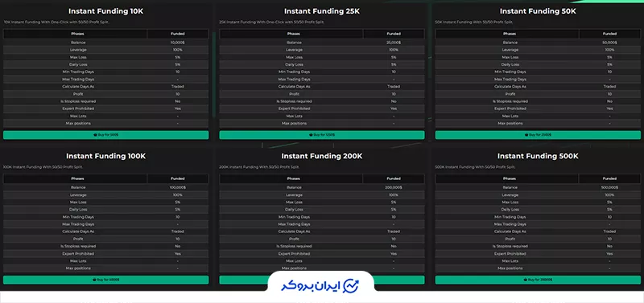Click the 25K One-Click description text

271,23
